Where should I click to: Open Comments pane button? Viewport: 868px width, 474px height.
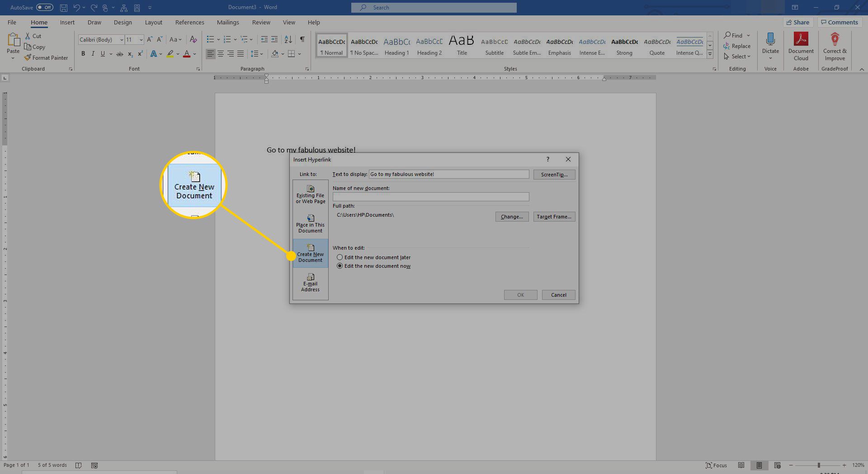840,22
